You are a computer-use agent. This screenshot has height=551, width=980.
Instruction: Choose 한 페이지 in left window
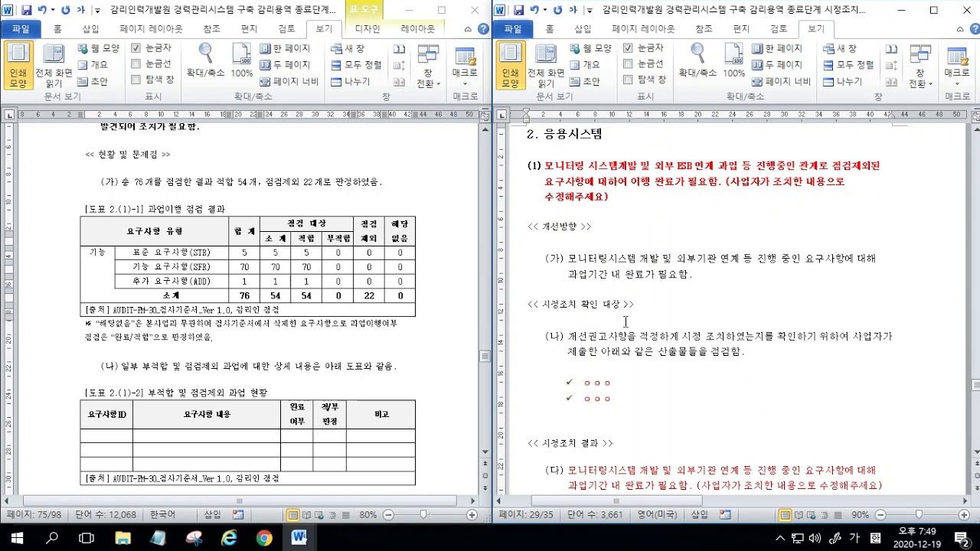coord(285,48)
